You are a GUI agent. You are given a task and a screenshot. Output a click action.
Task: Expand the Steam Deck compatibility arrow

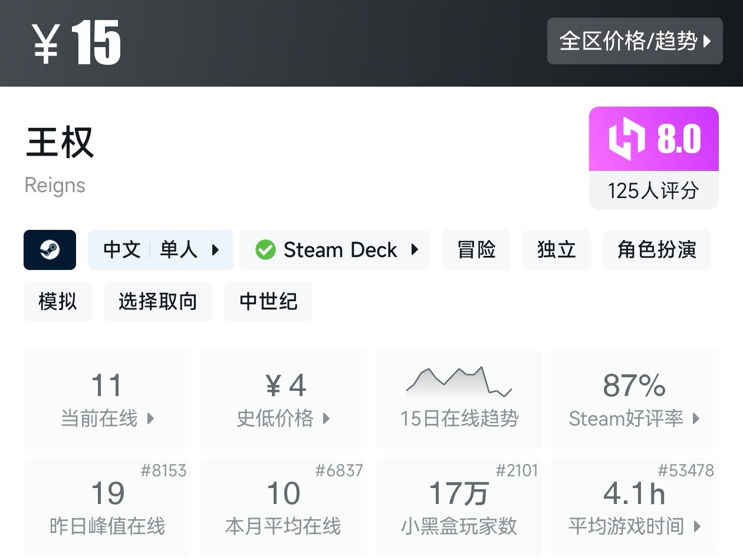point(415,250)
